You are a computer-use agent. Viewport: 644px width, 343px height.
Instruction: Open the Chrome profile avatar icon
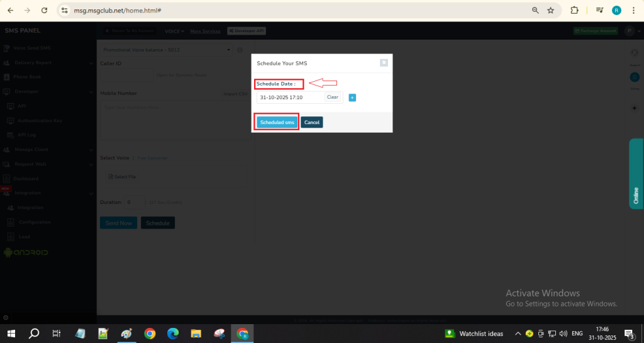617,11
